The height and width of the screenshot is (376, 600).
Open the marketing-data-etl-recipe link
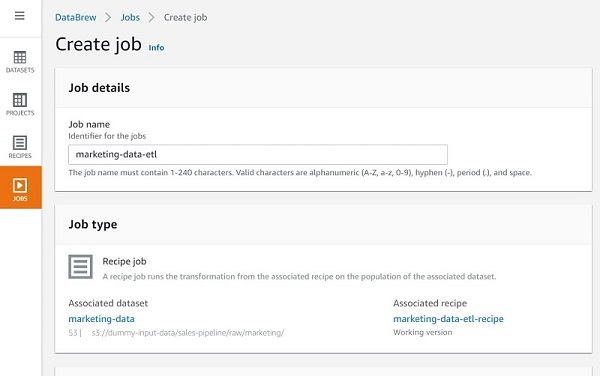click(448, 319)
